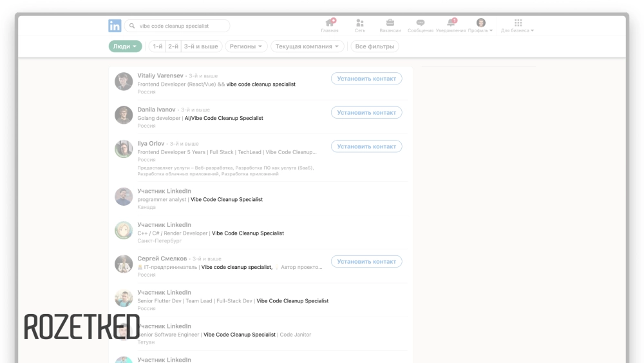This screenshot has height=363, width=644.
Task: Toggle the 3-й и выше connection filter
Action: point(201,46)
